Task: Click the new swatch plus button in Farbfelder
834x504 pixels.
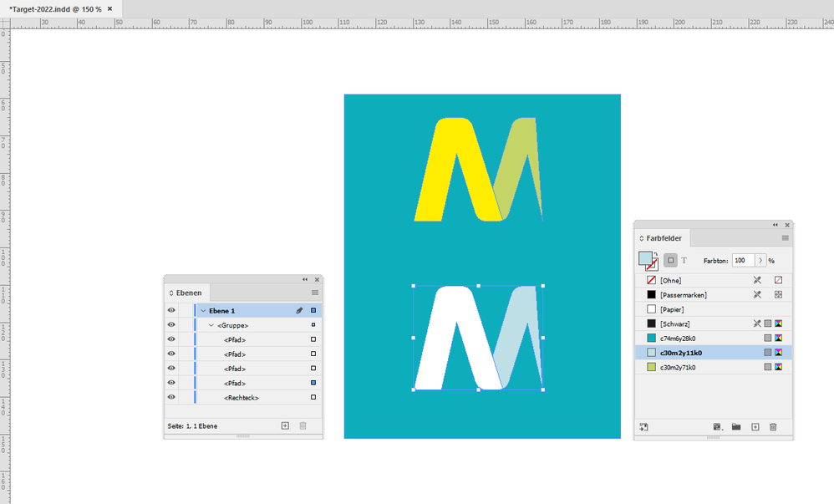Action: [x=754, y=427]
